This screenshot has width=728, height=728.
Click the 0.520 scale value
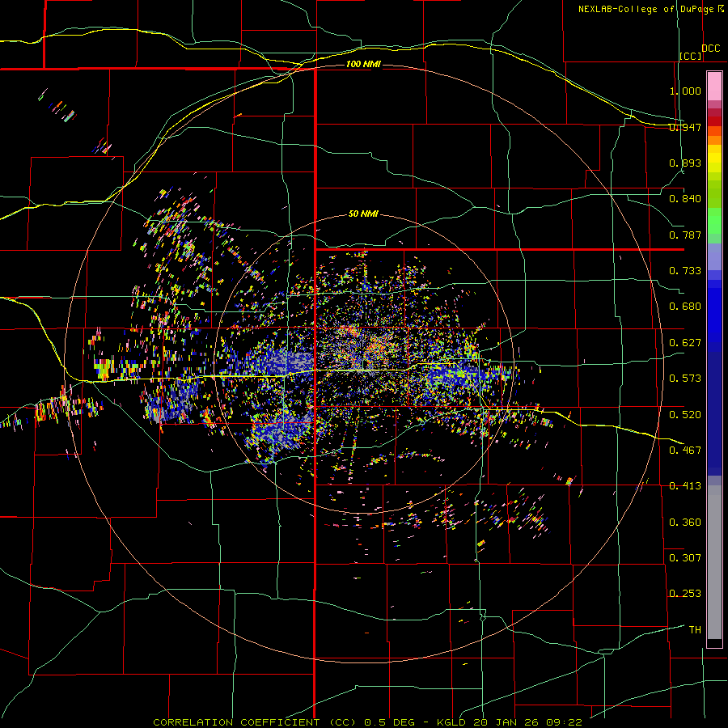click(x=685, y=415)
